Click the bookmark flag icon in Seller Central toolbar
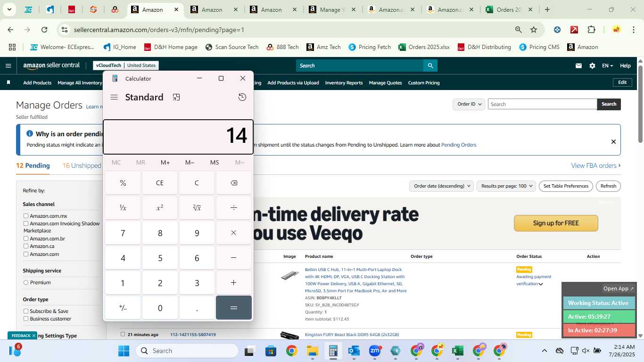This screenshot has height=362, width=644. 8,82
